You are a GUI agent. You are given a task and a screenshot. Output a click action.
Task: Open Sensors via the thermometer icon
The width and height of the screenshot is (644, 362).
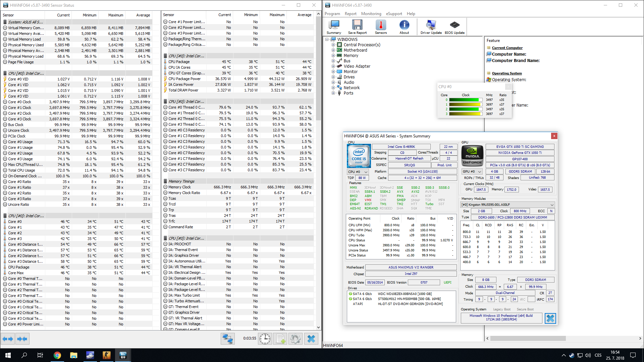coord(381,27)
